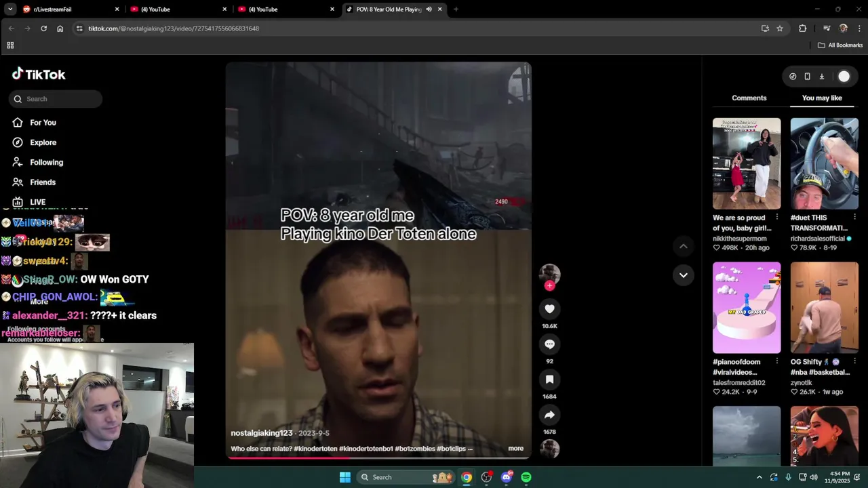The width and height of the screenshot is (868, 488).
Task: Bookmark this page with the star
Action: [x=780, y=28]
